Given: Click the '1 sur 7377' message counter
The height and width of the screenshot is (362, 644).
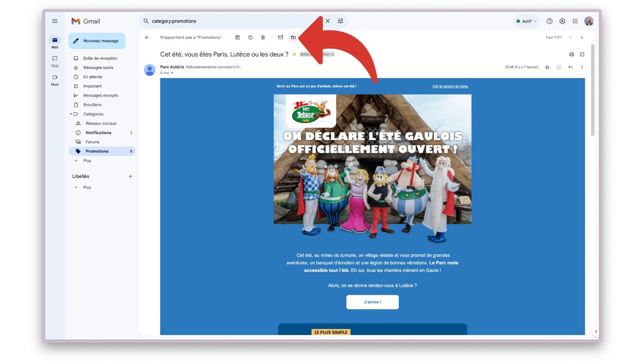Looking at the screenshot, I should (x=554, y=37).
